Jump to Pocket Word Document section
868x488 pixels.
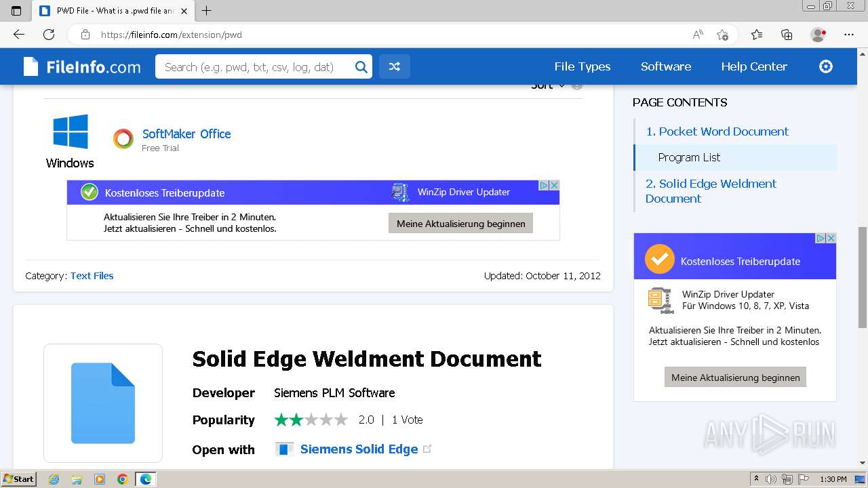(x=717, y=131)
